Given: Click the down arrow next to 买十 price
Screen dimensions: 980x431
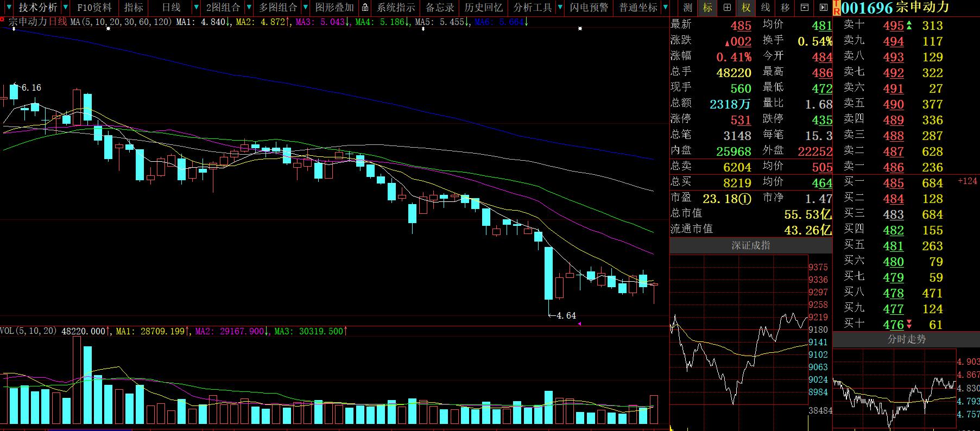Looking at the screenshot, I should tap(909, 325).
